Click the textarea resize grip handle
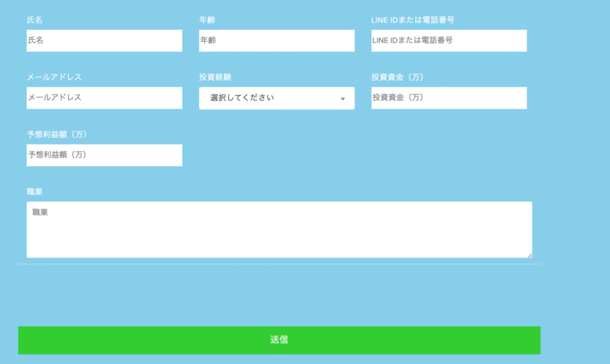 pos(530,256)
